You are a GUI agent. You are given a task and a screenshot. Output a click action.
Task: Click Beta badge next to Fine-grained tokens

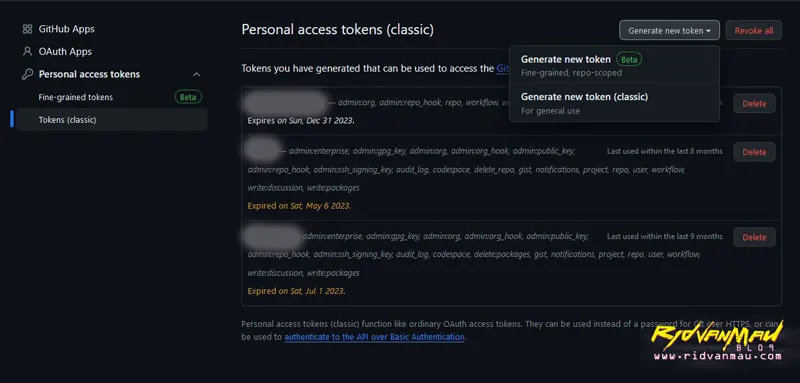(x=188, y=97)
